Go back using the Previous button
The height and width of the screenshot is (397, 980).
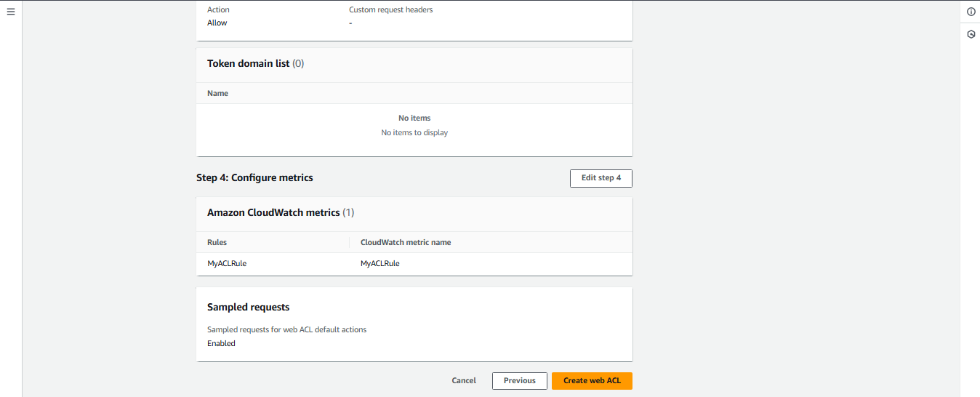(519, 380)
